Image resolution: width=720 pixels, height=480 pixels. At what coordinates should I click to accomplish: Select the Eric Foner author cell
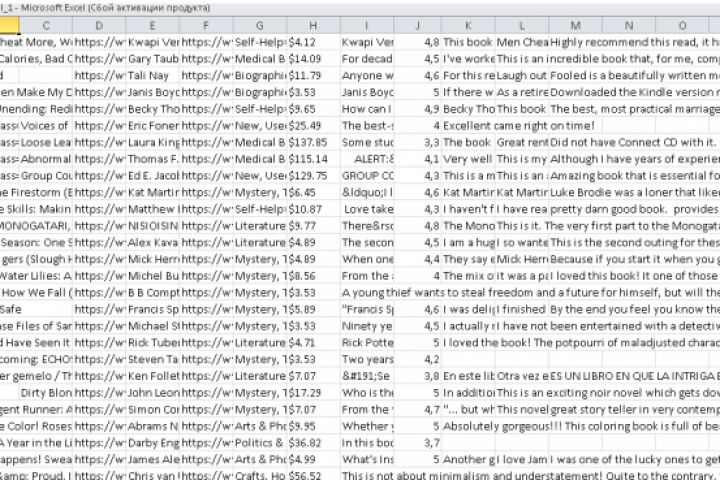click(152, 125)
